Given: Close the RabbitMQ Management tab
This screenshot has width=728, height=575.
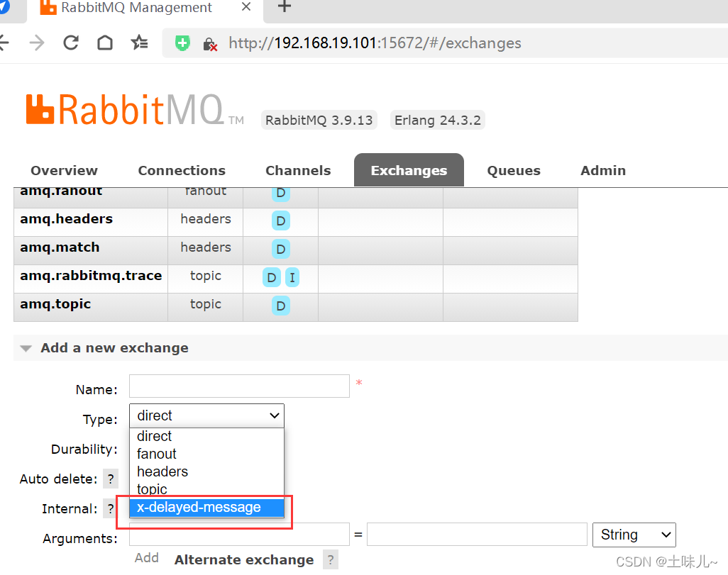Looking at the screenshot, I should [x=246, y=7].
